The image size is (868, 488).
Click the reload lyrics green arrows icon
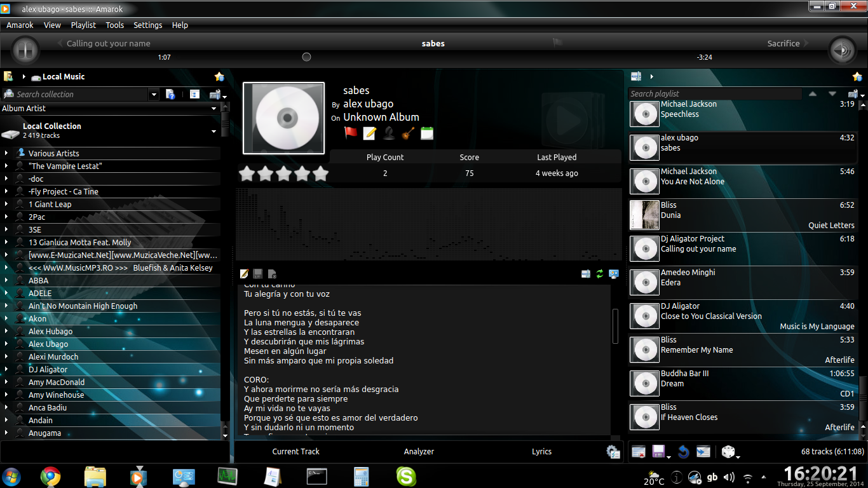600,274
